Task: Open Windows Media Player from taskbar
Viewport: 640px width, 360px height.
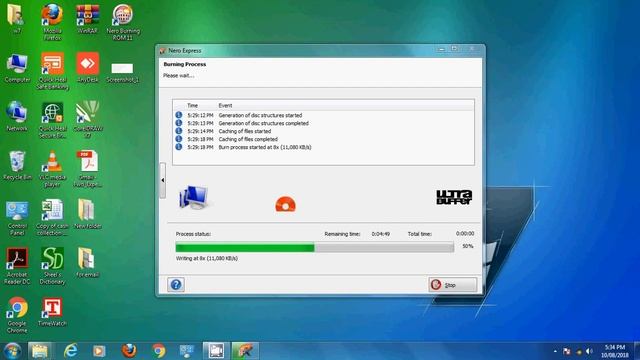Action: pyautogui.click(x=99, y=351)
